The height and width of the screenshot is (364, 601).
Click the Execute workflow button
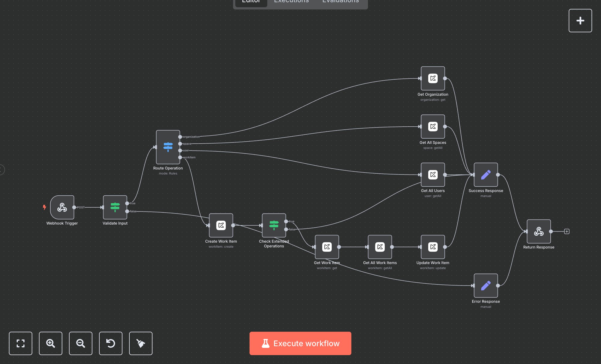tap(300, 343)
